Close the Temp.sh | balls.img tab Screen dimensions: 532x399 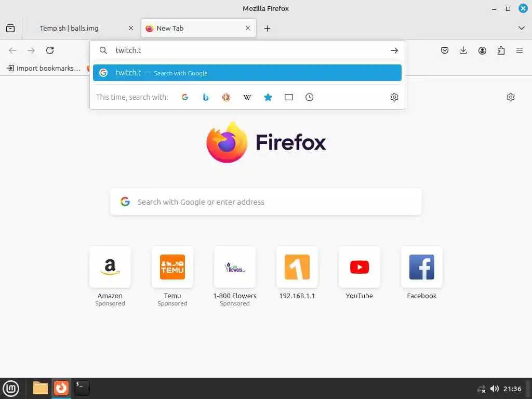click(x=131, y=28)
